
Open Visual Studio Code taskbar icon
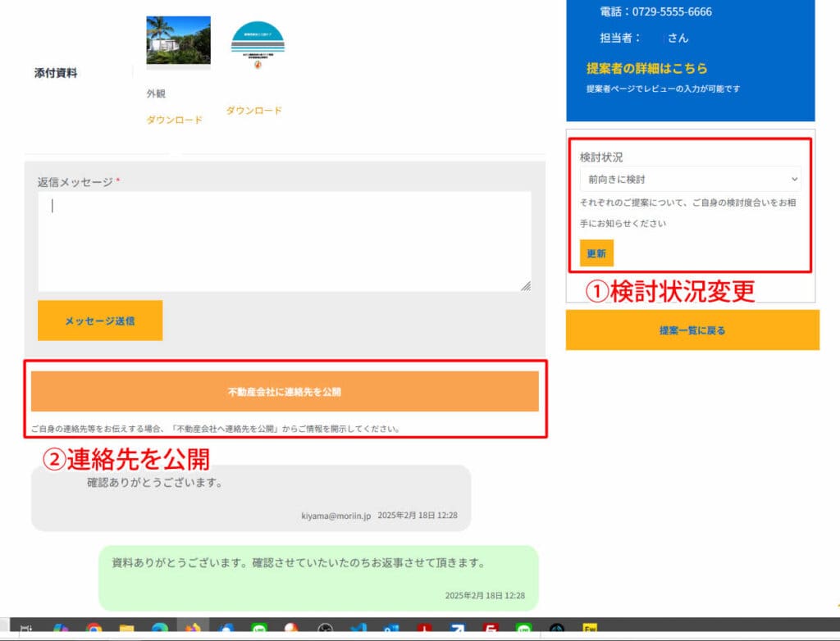[x=358, y=630]
